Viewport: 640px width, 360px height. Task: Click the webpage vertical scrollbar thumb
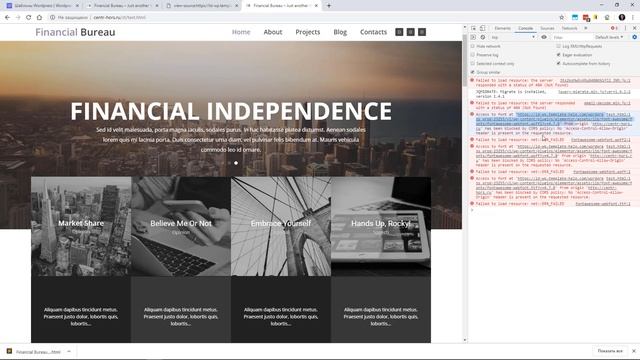[464, 59]
